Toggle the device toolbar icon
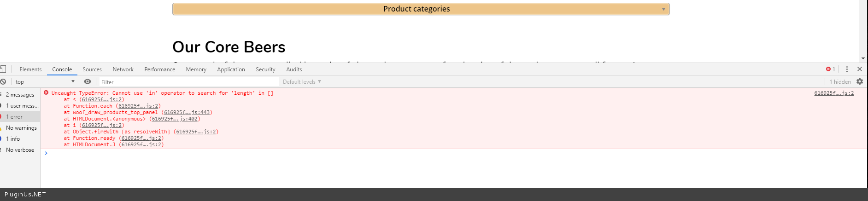The image size is (868, 201). pyautogui.click(x=3, y=69)
